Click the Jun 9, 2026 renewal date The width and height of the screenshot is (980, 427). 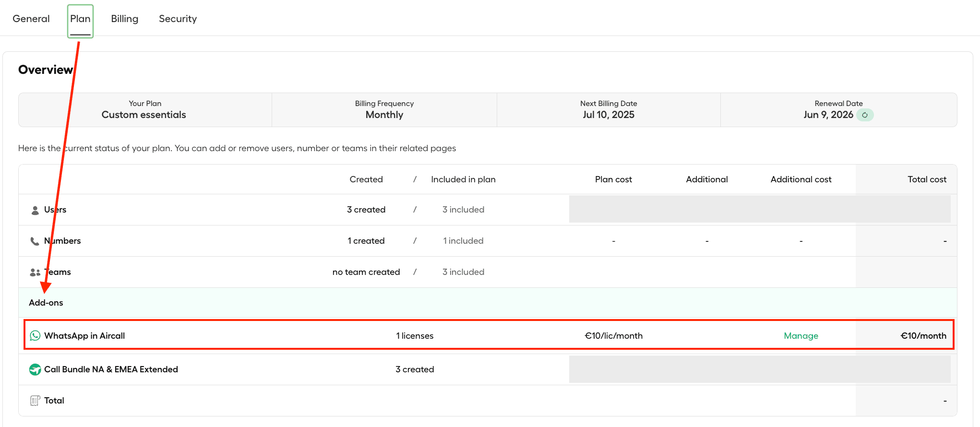click(828, 115)
